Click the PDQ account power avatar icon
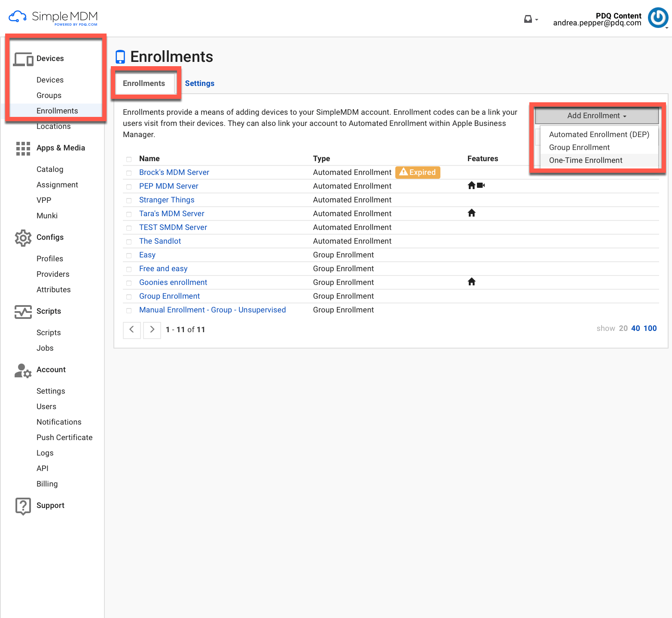 tap(658, 18)
